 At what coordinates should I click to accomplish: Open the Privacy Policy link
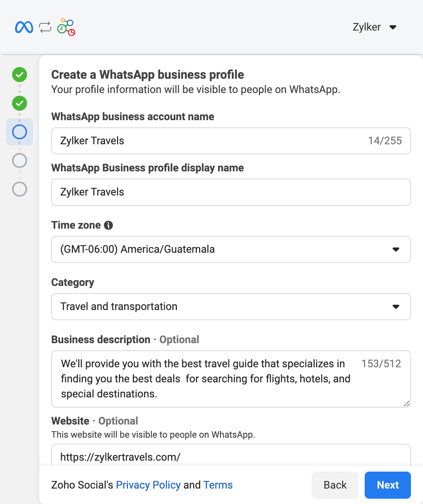[148, 485]
